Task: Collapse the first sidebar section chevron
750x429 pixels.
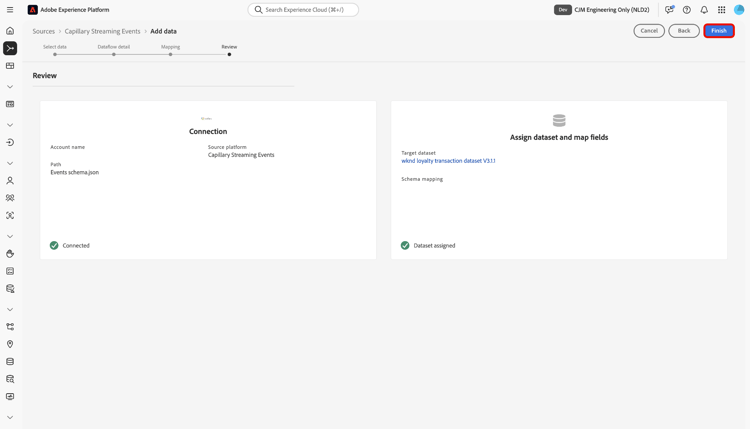Action: tap(10, 87)
